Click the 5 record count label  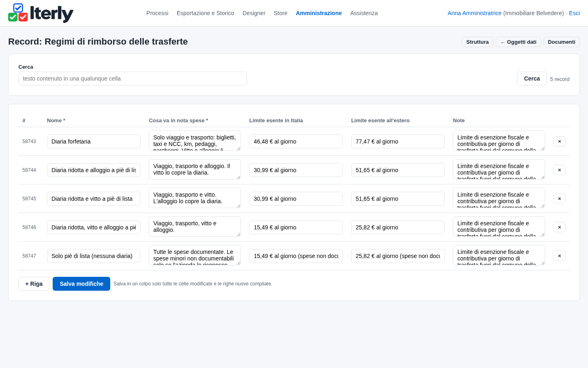point(559,79)
